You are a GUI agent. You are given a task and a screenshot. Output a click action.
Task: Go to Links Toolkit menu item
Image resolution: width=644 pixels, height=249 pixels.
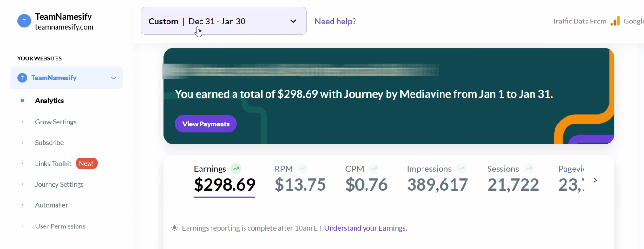(53, 163)
